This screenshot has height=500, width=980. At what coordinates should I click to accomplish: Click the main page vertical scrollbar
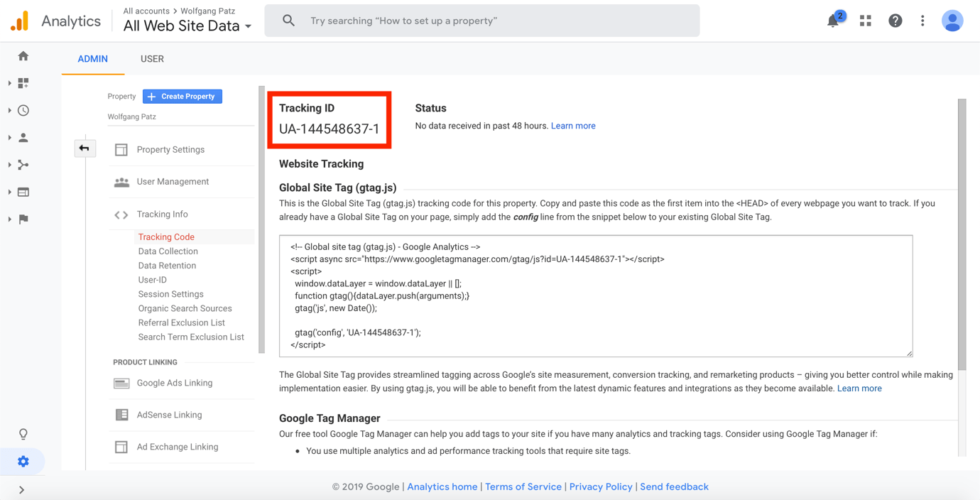pyautogui.click(x=962, y=234)
